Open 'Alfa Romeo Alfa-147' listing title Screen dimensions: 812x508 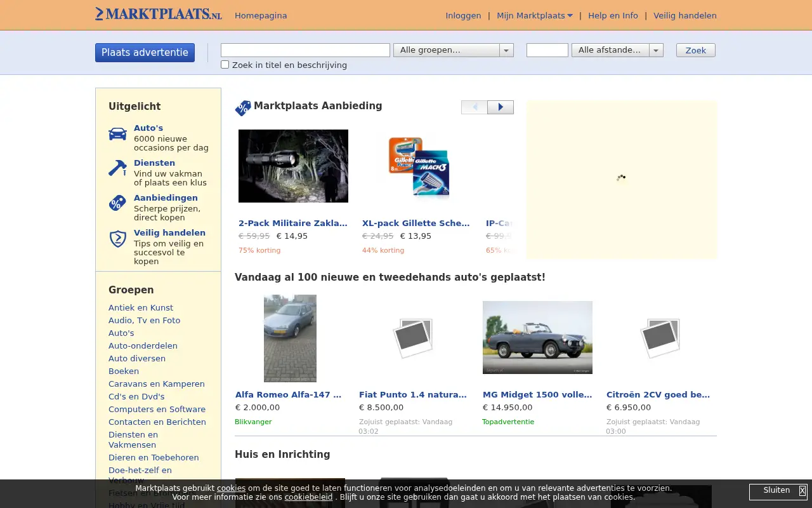289,395
